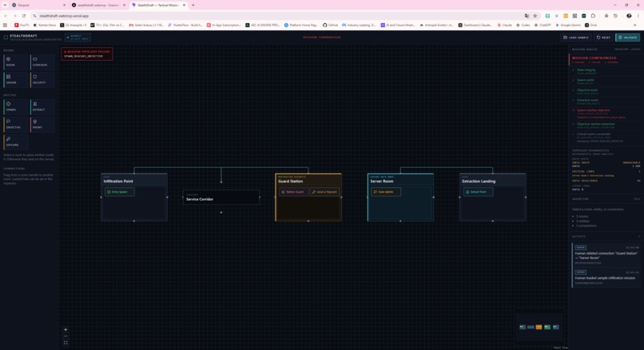Go back in browser history
Image resolution: width=644 pixels, height=350 pixels.
pos(6,16)
